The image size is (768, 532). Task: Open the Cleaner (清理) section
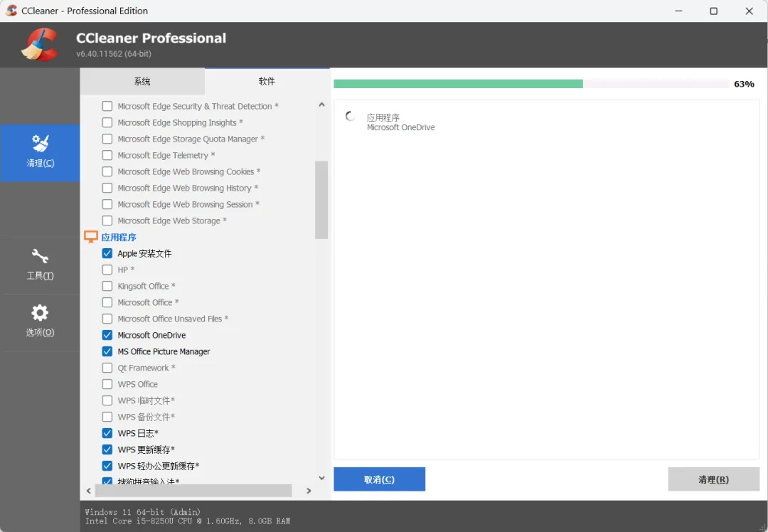pyautogui.click(x=40, y=152)
